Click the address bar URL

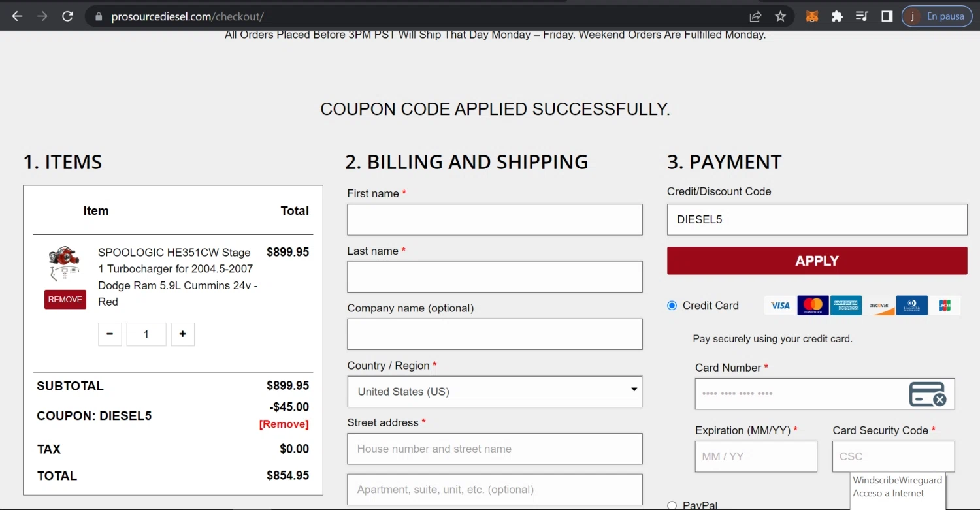click(188, 17)
